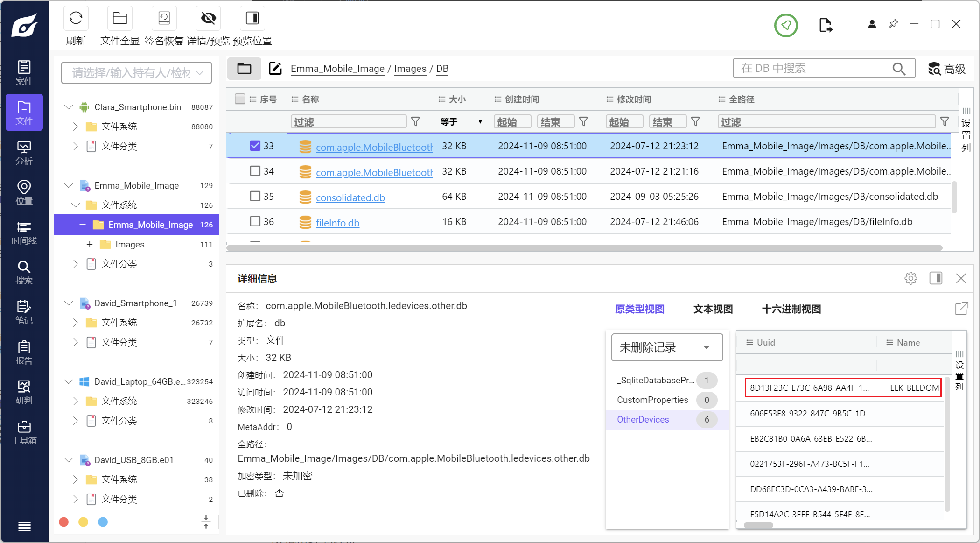Image resolution: width=980 pixels, height=543 pixels.
Task: Click the green shield status icon
Action: coord(786,25)
